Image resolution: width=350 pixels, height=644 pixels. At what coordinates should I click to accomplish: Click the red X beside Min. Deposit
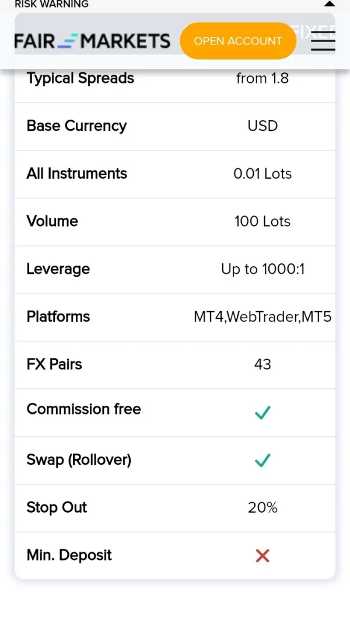(x=262, y=556)
